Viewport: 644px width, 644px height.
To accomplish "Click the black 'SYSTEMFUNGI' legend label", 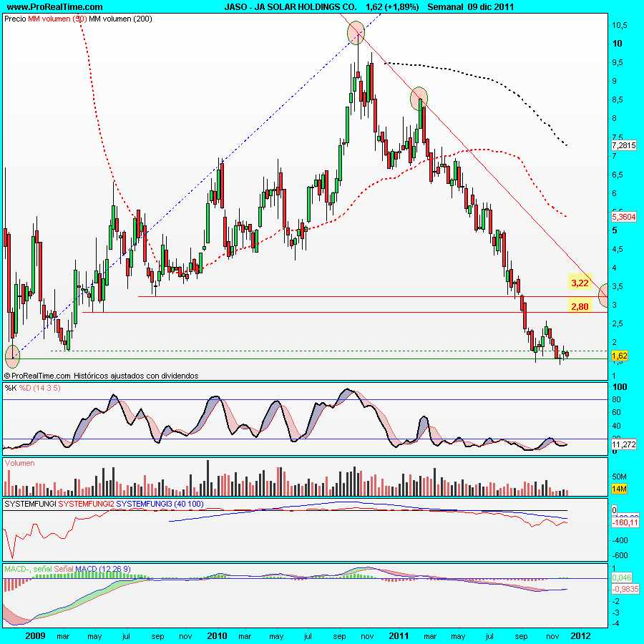I will [30, 504].
